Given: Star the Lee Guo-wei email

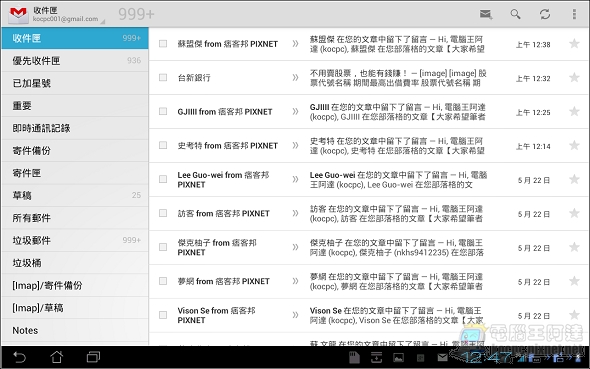Looking at the screenshot, I should tap(574, 179).
